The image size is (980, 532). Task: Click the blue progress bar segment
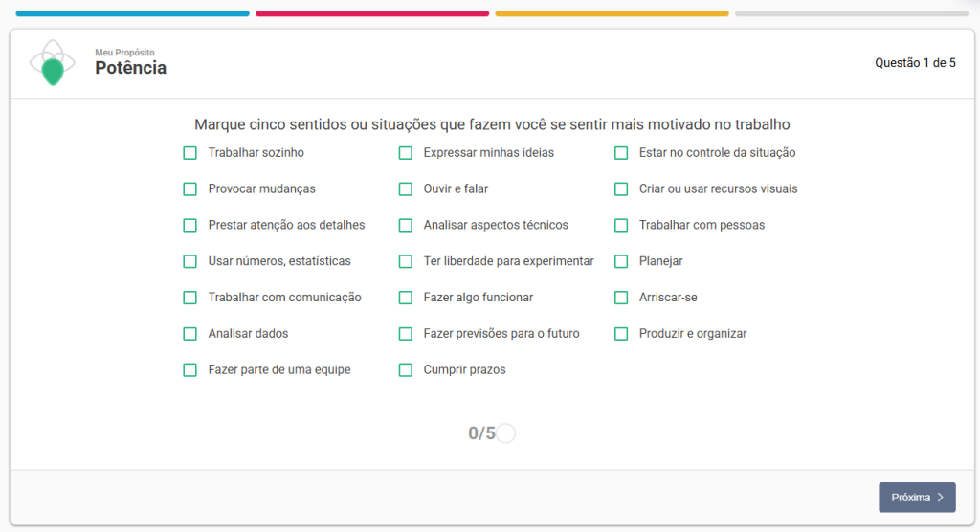(133, 13)
